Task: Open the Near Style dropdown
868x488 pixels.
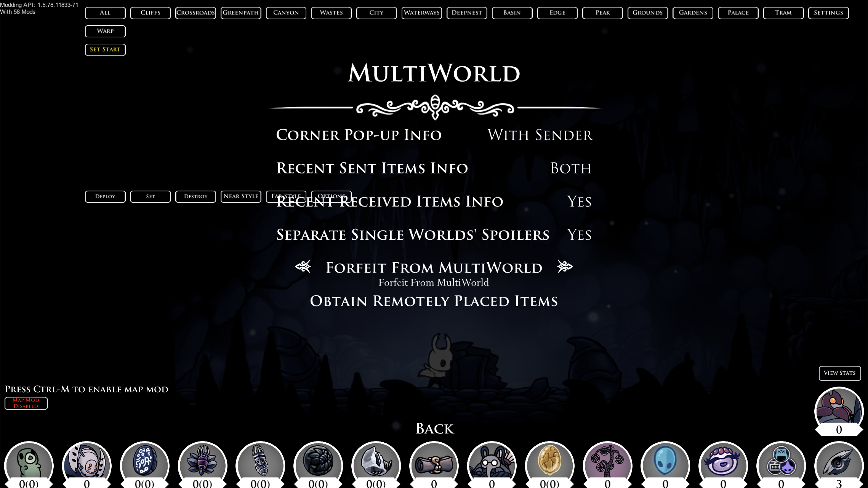Action: 241,196
